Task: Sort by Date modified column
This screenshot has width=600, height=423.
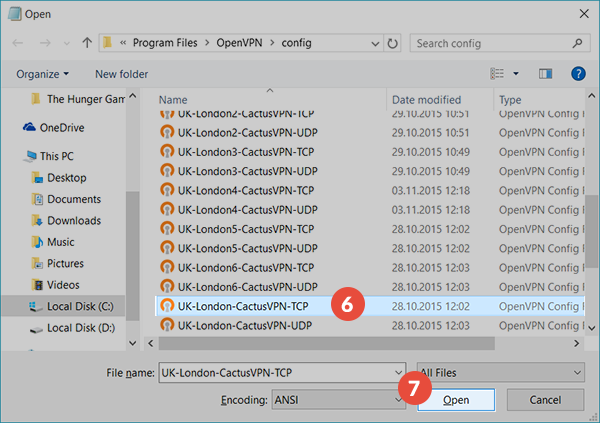Action: pyautogui.click(x=426, y=100)
